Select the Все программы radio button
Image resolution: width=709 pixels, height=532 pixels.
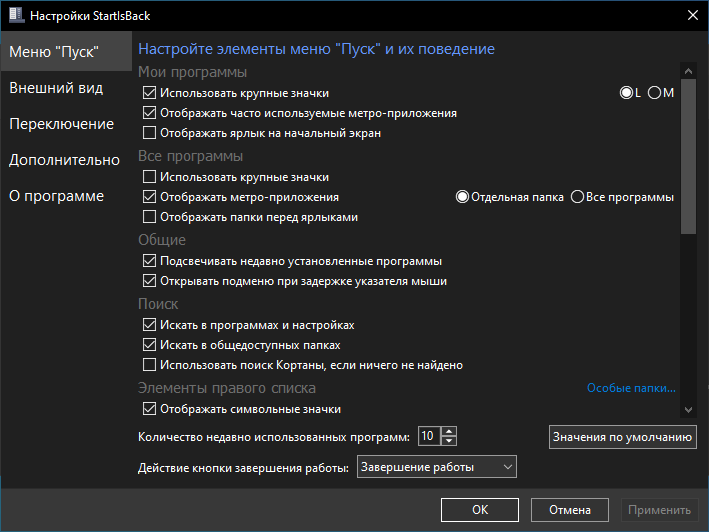pos(577,197)
